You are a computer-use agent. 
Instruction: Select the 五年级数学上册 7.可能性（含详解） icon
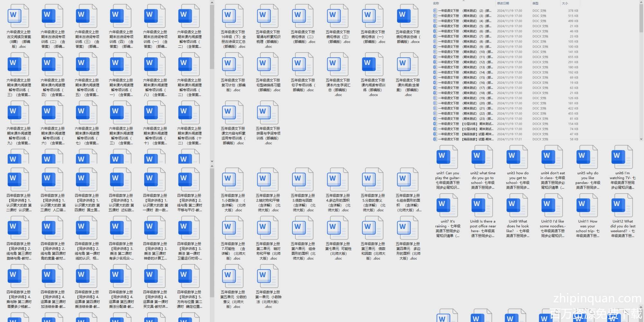(x=233, y=228)
